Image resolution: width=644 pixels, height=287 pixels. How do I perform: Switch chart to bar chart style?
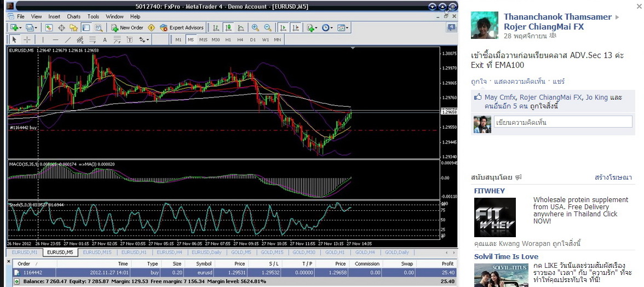click(x=216, y=28)
